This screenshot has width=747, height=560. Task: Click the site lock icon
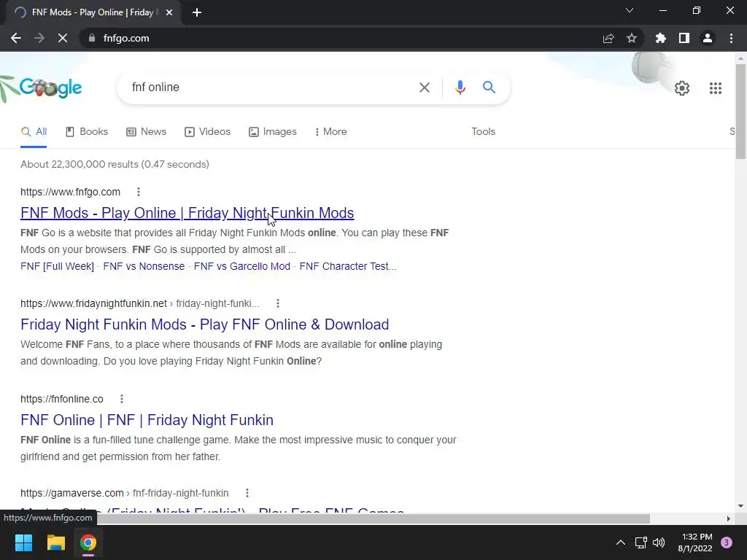[92, 38]
